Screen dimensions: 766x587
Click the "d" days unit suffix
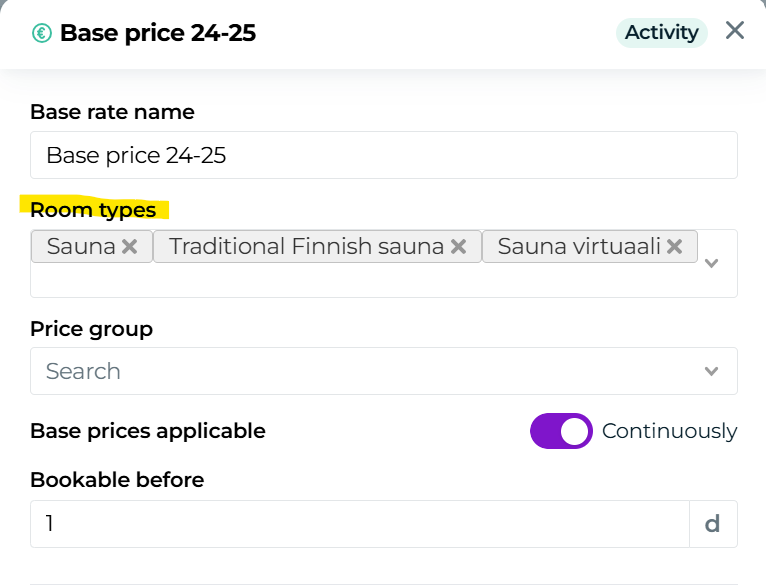713,524
